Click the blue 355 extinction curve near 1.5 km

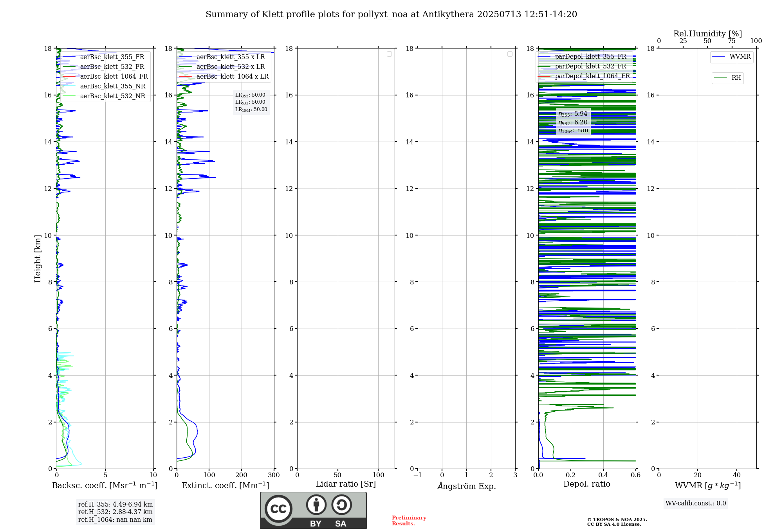(197, 432)
